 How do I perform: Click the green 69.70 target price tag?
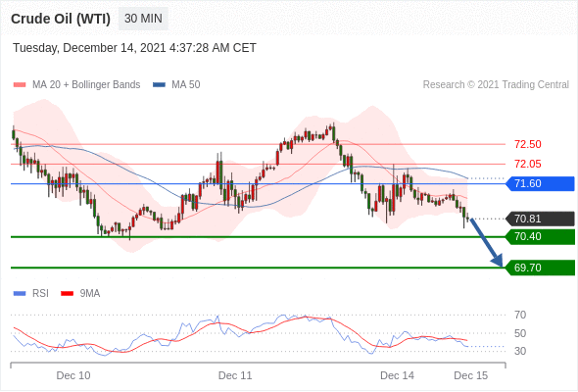(540, 268)
